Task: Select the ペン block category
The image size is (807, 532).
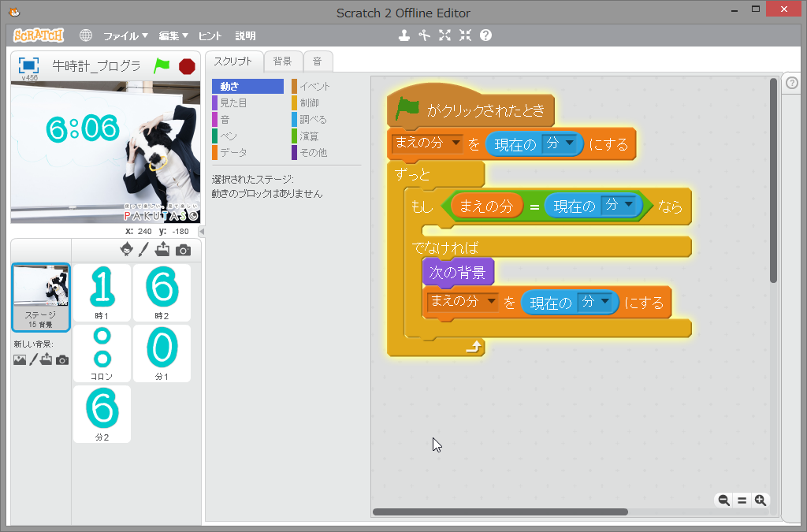Action: [x=247, y=136]
